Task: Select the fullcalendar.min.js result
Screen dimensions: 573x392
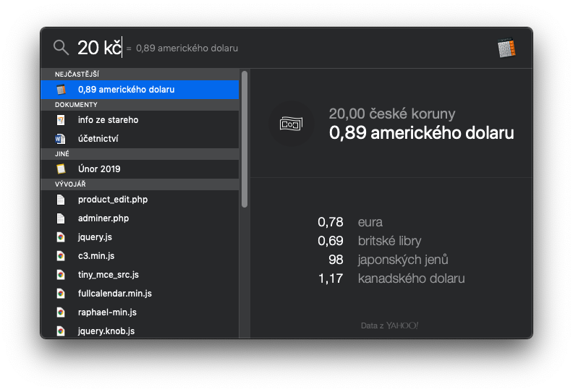Action: (114, 294)
